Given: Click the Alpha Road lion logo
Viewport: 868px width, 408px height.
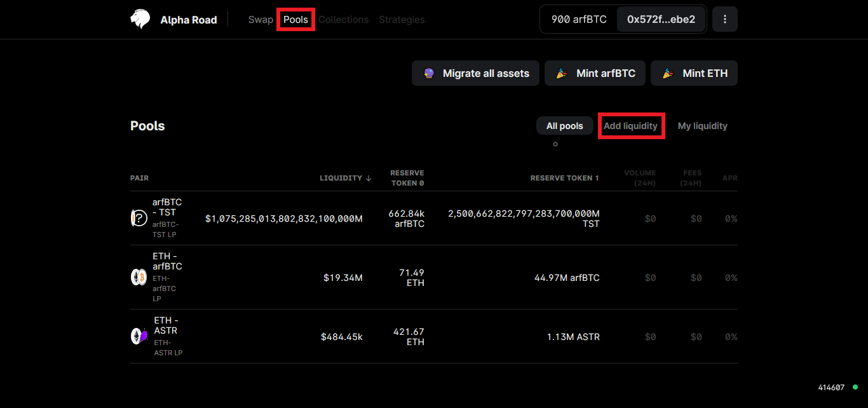Looking at the screenshot, I should 140,20.
